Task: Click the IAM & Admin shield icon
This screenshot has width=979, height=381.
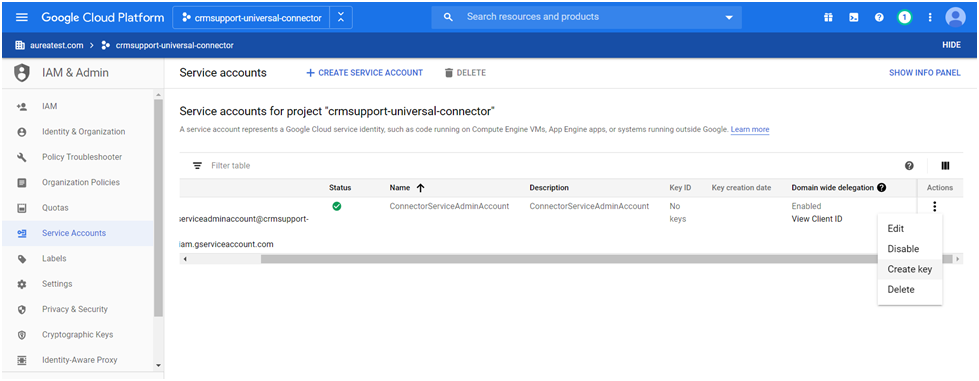Action: click(22, 73)
